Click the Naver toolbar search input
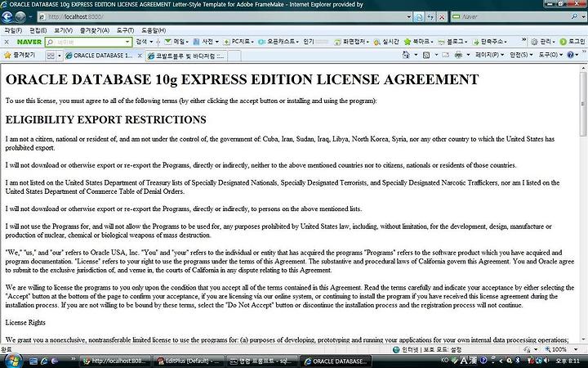Image resolution: width=588 pixels, height=368 pixels. point(88,42)
